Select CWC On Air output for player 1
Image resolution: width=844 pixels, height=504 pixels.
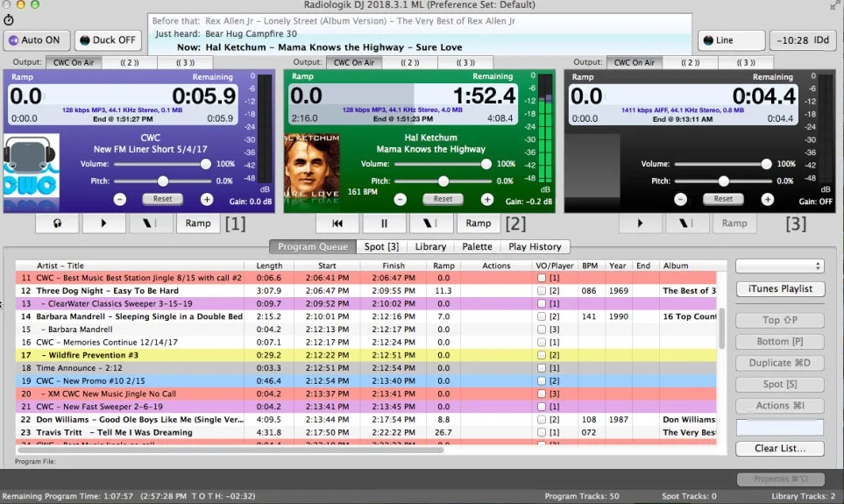click(x=74, y=62)
